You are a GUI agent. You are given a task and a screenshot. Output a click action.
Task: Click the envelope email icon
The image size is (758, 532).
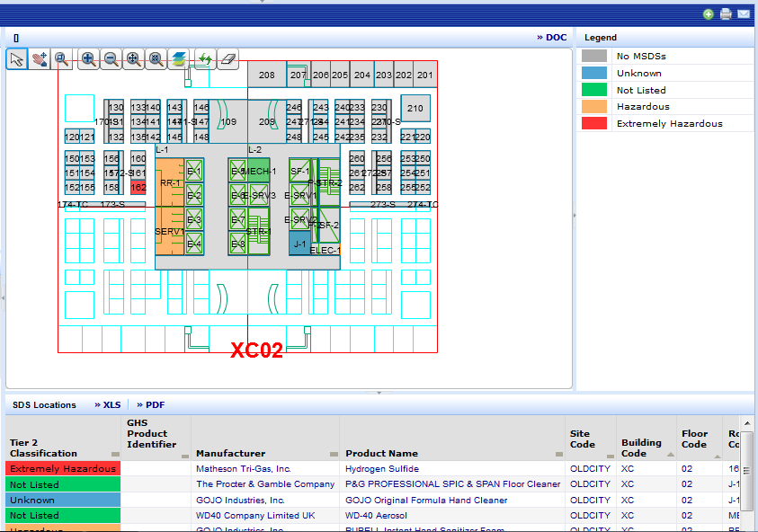744,14
